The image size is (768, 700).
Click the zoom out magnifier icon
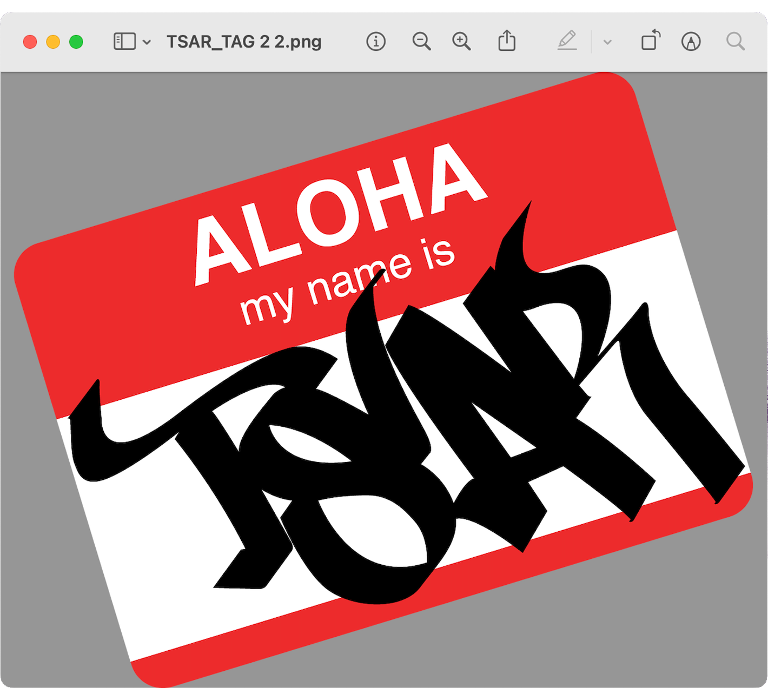422,41
